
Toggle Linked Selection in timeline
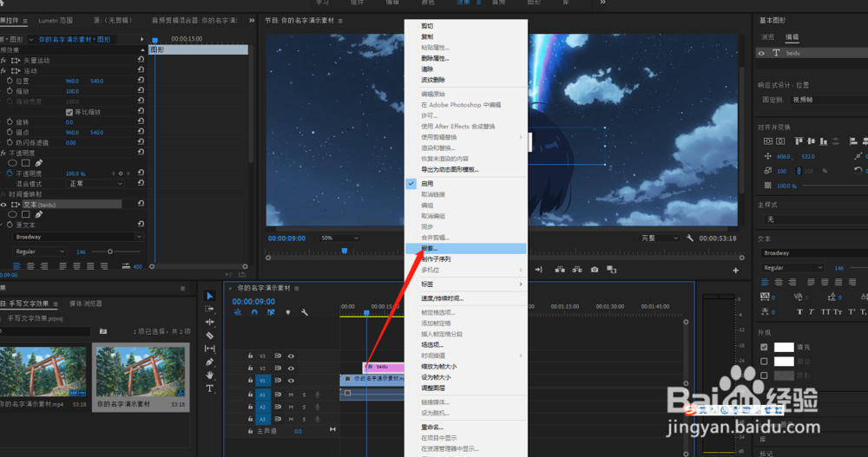271,312
